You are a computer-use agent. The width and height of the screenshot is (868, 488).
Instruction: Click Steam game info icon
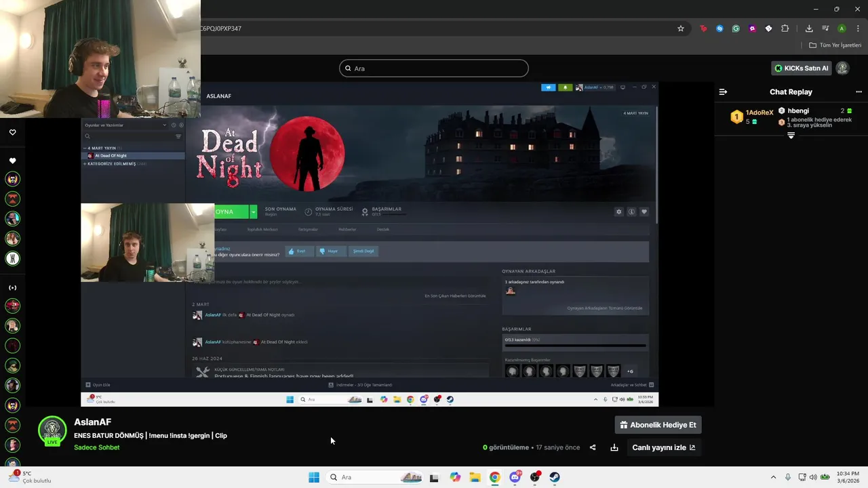point(631,211)
